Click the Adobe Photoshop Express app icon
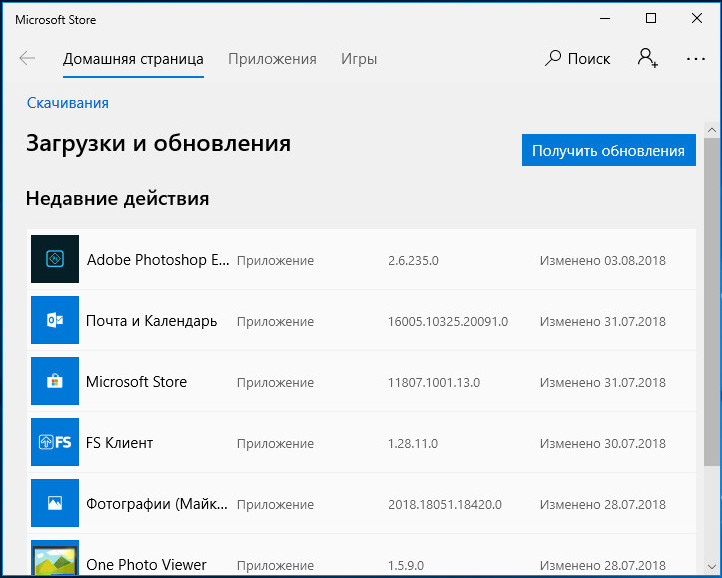The height and width of the screenshot is (578, 722). tap(55, 259)
